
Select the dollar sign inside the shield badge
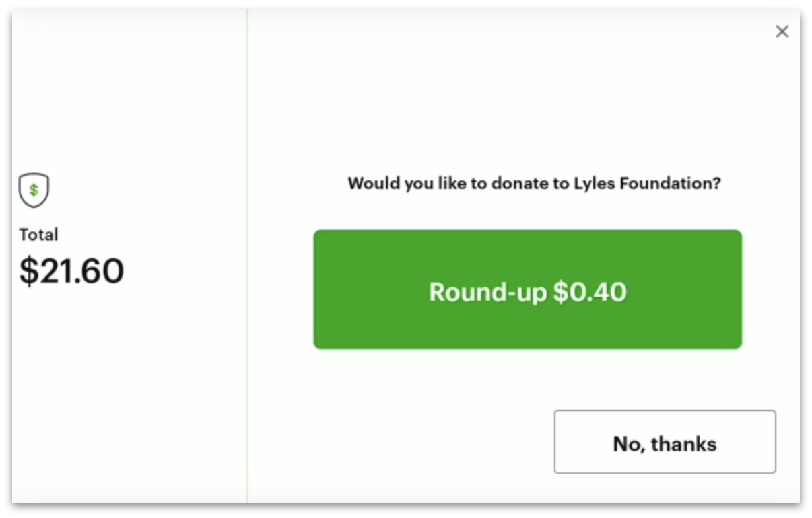coord(34,189)
